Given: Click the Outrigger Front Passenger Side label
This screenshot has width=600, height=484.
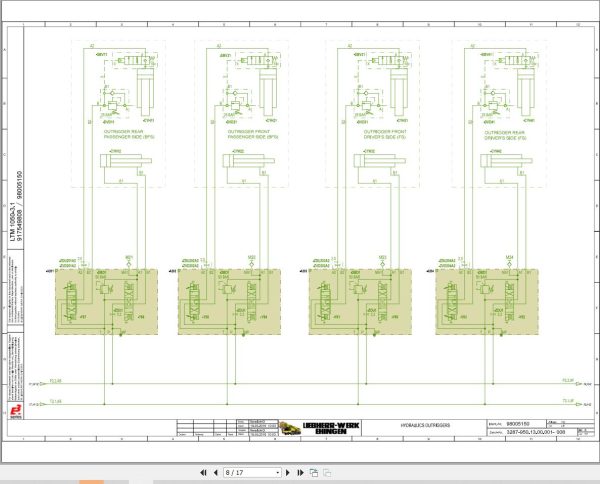Looking at the screenshot, I should click(253, 134).
